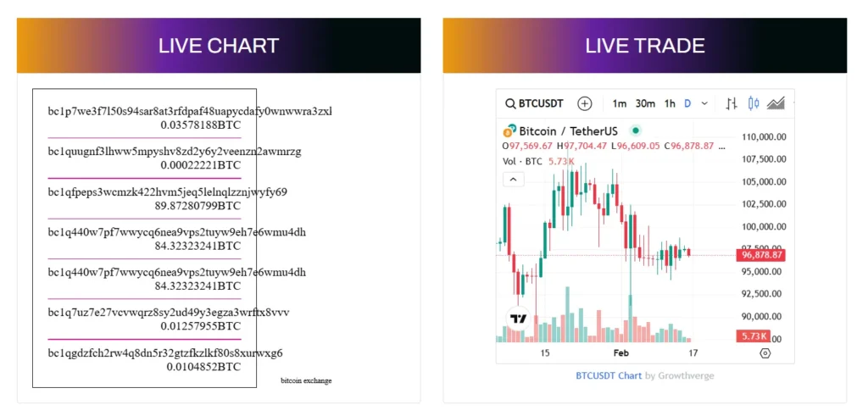Screen dimensions: 868x416
Task: Click the Bitcoin / TetherUS title
Action: [x=568, y=131]
